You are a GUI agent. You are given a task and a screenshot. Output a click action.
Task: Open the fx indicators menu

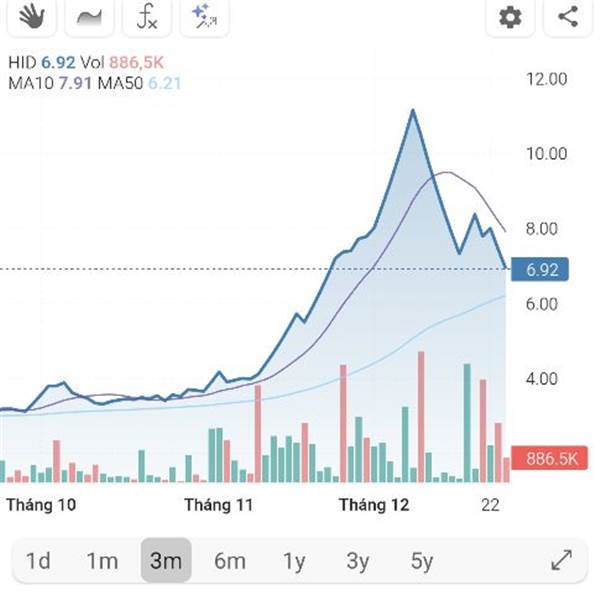147,16
